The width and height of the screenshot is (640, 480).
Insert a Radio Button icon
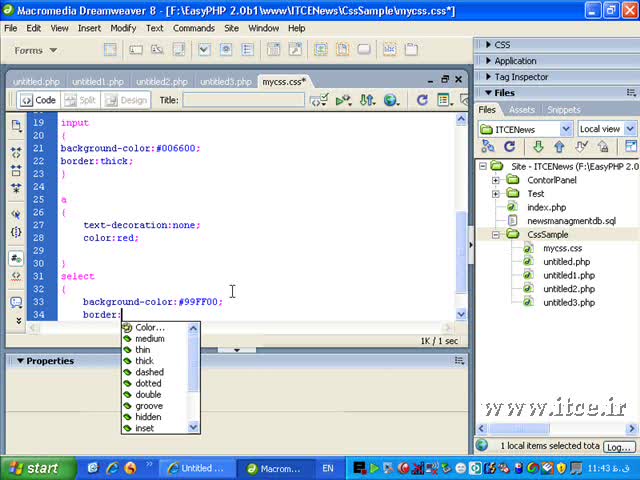pyautogui.click(x=226, y=50)
